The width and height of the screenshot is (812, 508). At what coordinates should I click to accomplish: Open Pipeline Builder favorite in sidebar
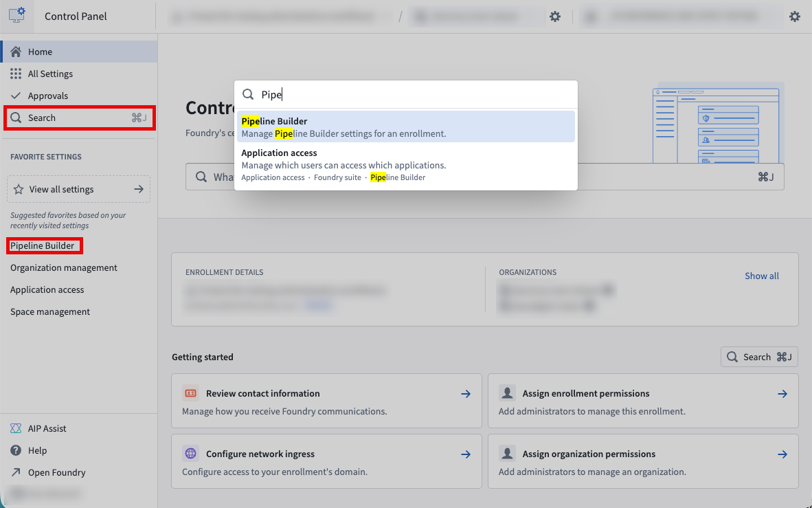point(43,245)
